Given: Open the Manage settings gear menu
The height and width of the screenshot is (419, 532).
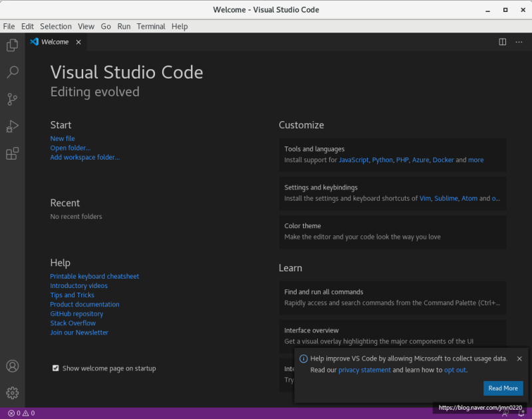Looking at the screenshot, I should pyautogui.click(x=12, y=393).
